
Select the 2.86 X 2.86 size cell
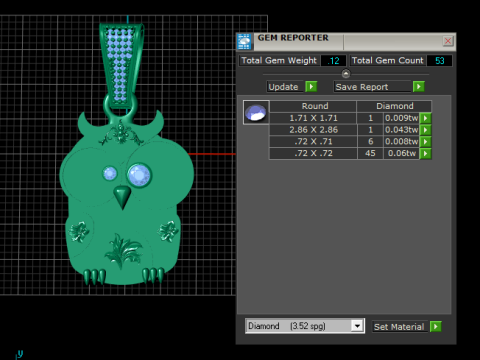click(x=313, y=130)
